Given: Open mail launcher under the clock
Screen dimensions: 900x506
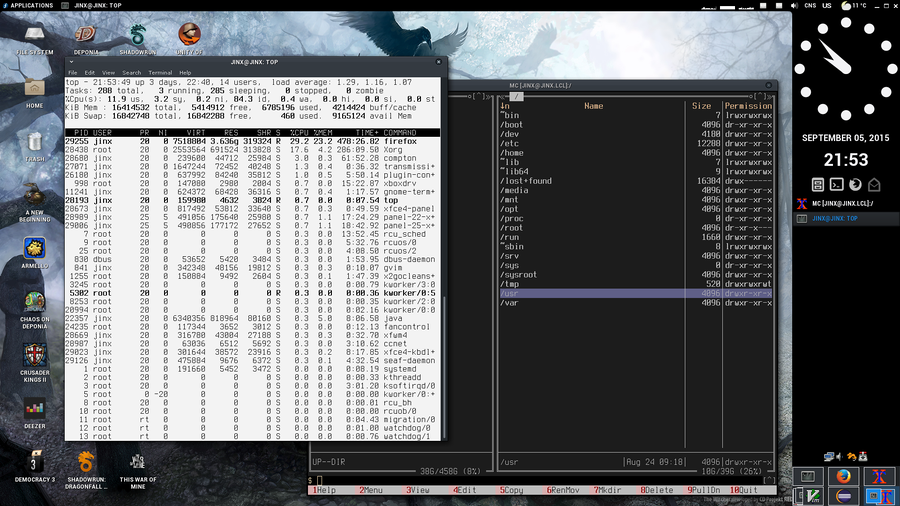Looking at the screenshot, I should pos(874,185).
